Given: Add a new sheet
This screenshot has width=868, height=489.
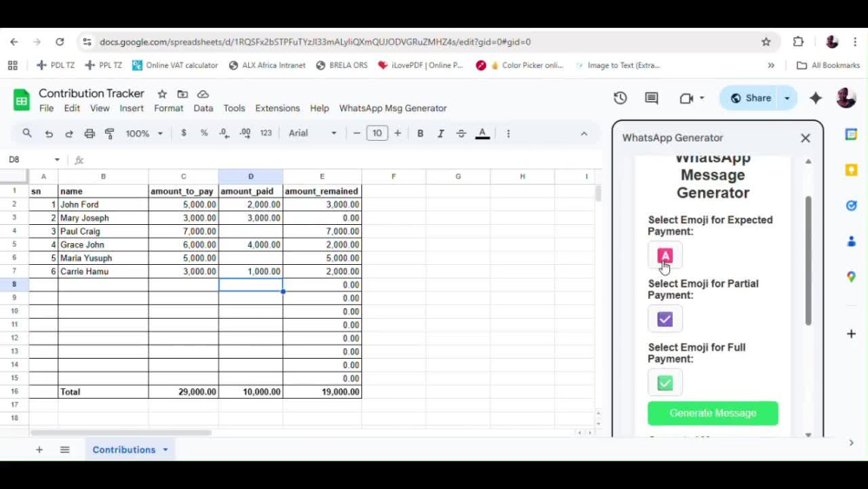Looking at the screenshot, I should (39, 450).
